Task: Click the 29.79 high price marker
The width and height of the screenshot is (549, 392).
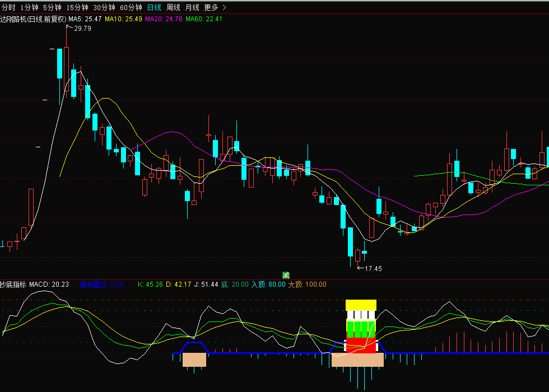Action: pos(83,29)
